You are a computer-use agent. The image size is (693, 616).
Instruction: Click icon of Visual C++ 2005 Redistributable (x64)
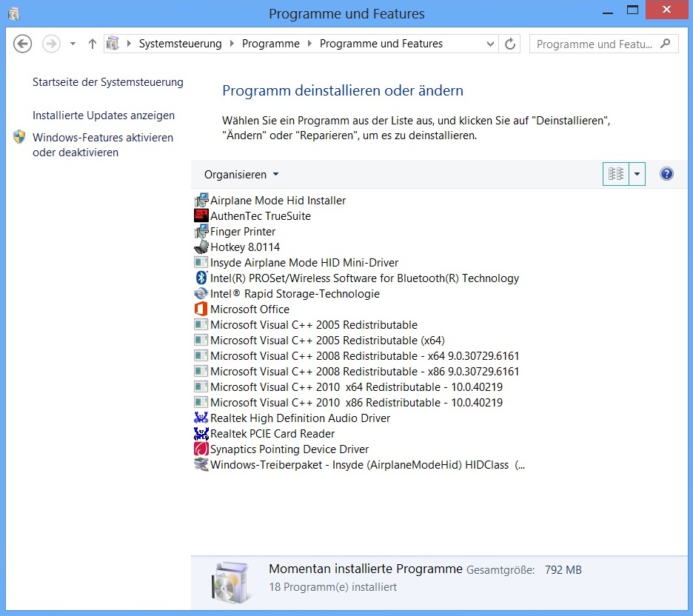pos(201,341)
